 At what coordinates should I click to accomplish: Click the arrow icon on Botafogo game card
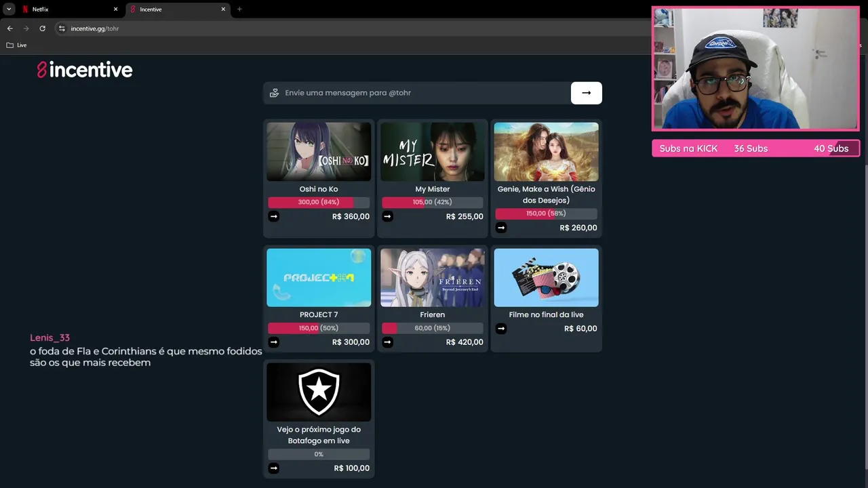pos(273,468)
